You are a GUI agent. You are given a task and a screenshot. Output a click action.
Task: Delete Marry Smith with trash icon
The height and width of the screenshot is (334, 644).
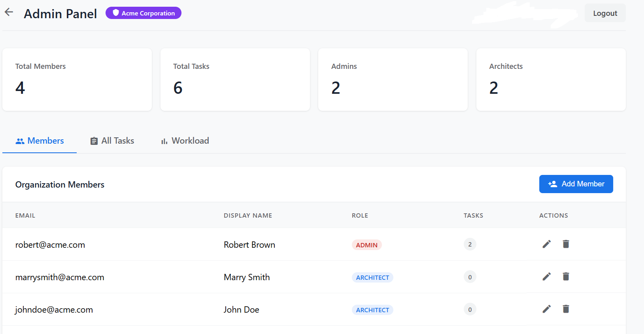pyautogui.click(x=566, y=277)
